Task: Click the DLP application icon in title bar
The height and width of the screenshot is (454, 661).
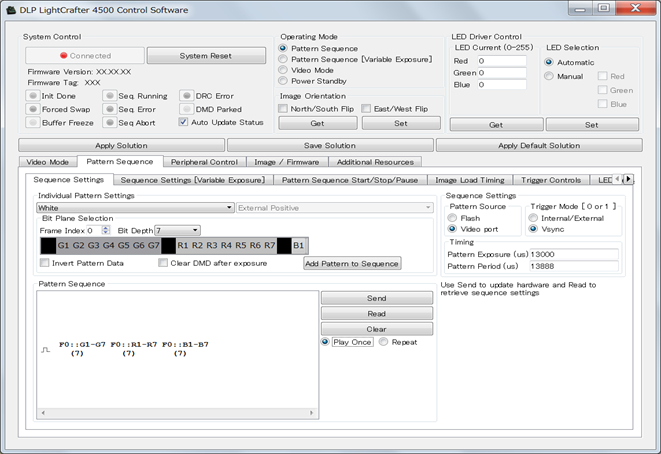Action: [x=11, y=10]
